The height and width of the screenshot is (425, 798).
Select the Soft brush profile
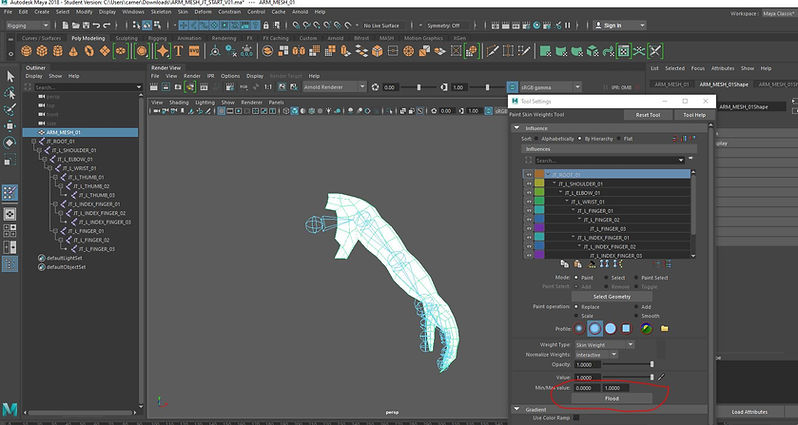pyautogui.click(x=594, y=328)
